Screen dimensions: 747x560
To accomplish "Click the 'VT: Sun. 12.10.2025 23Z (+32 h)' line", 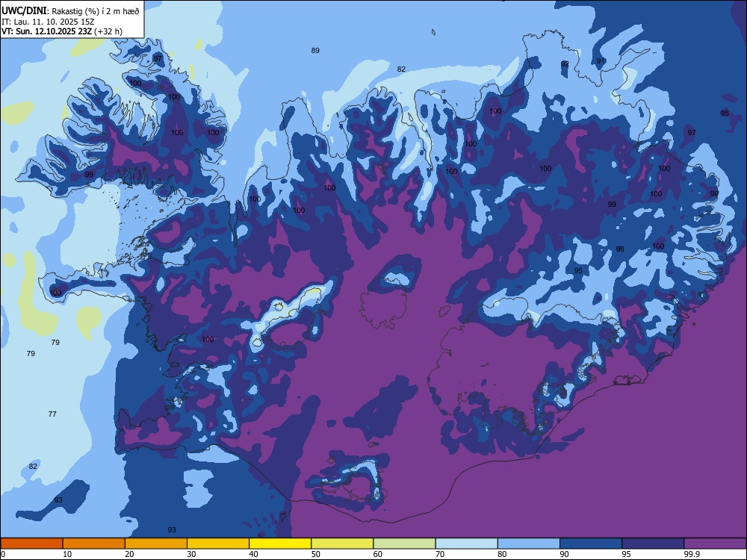I will pyautogui.click(x=62, y=31).
